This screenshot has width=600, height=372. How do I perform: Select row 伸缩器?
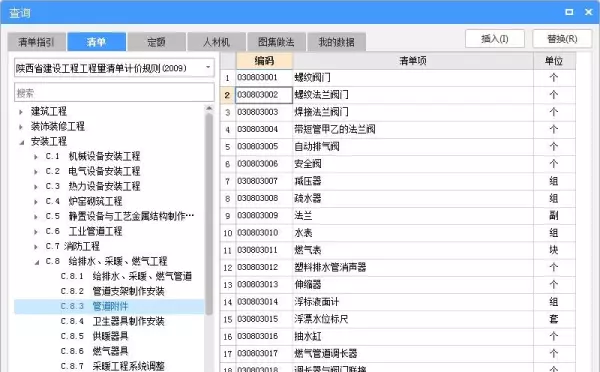point(398,284)
